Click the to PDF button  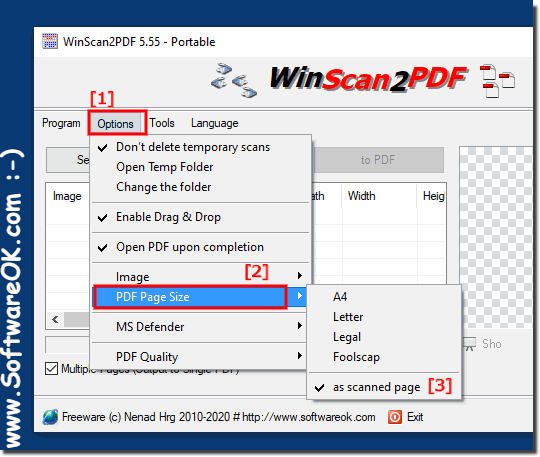[378, 160]
